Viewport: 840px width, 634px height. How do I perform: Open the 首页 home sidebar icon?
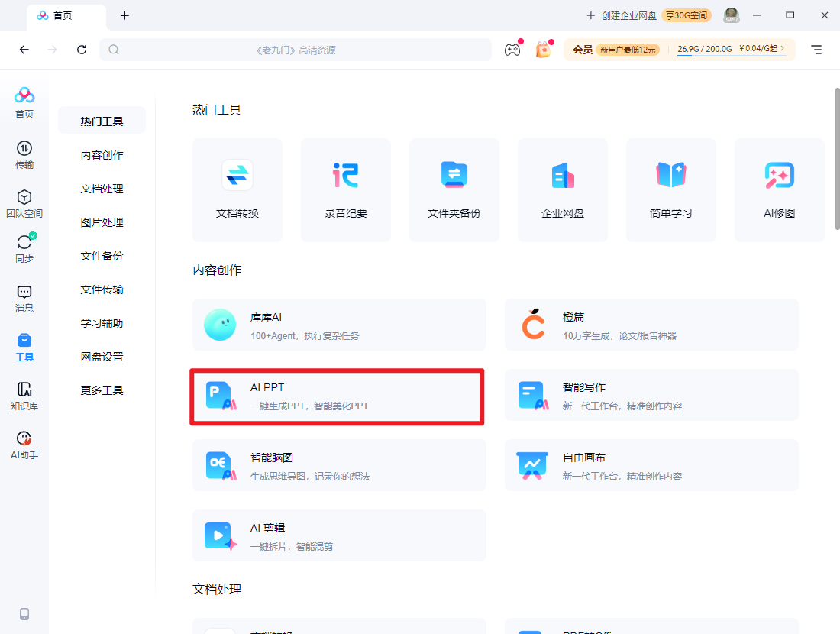(24, 103)
